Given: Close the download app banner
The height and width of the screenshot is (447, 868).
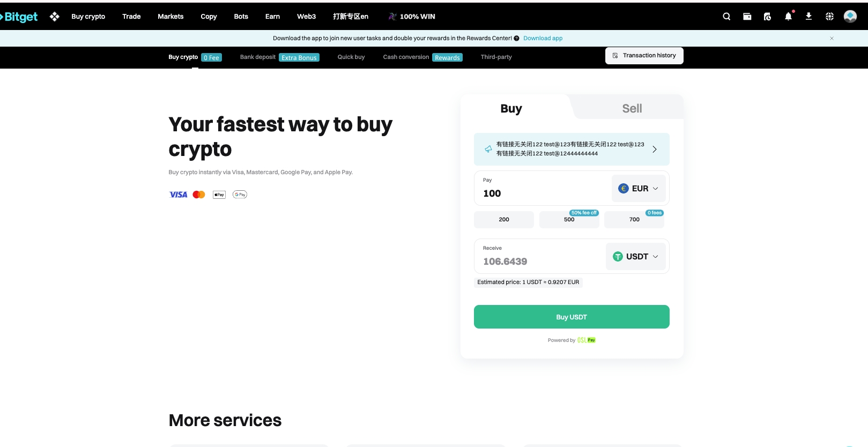Looking at the screenshot, I should (x=832, y=38).
